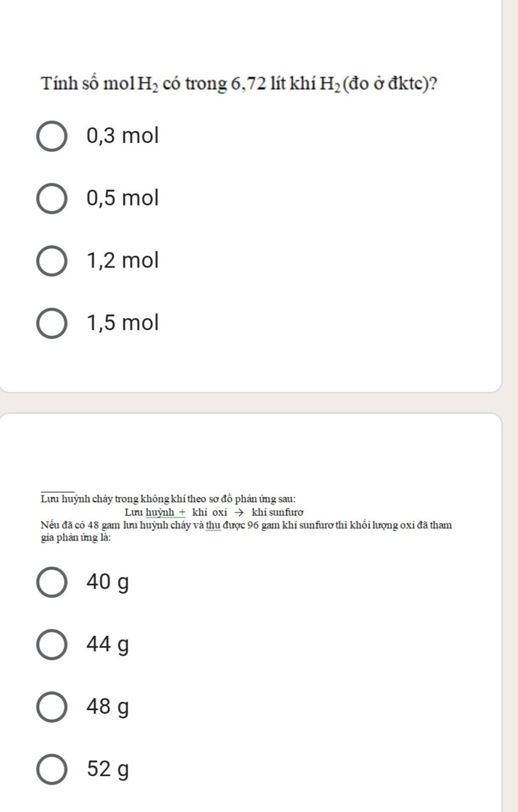Viewport: 518px width, 812px height.
Task: Click the '1,2 mol' answer label text
Action: click(122, 260)
